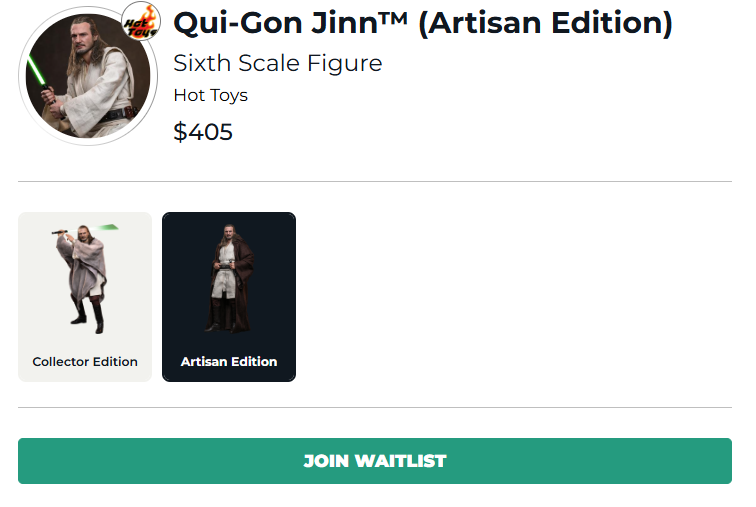Click the Sixth Scale Figure subtitle

tap(278, 63)
